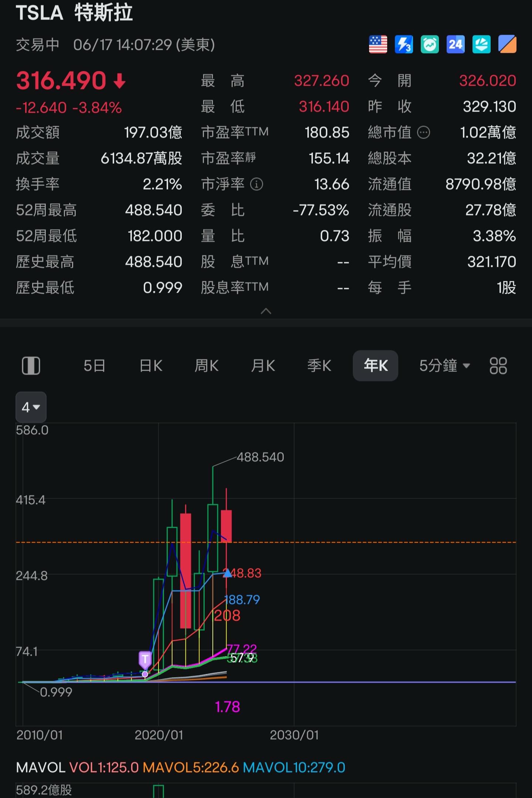The height and width of the screenshot is (798, 532).
Task: Tap the US flag market icon
Action: [x=378, y=45]
